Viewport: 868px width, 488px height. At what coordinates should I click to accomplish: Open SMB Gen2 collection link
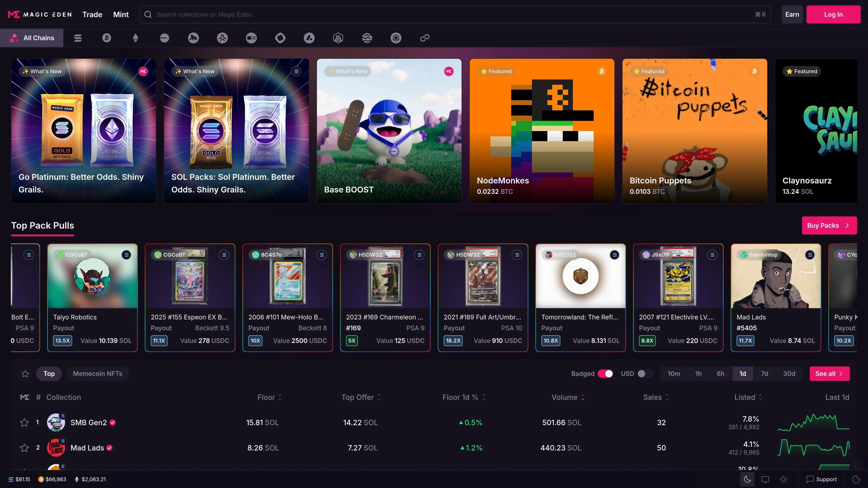coord(89,422)
